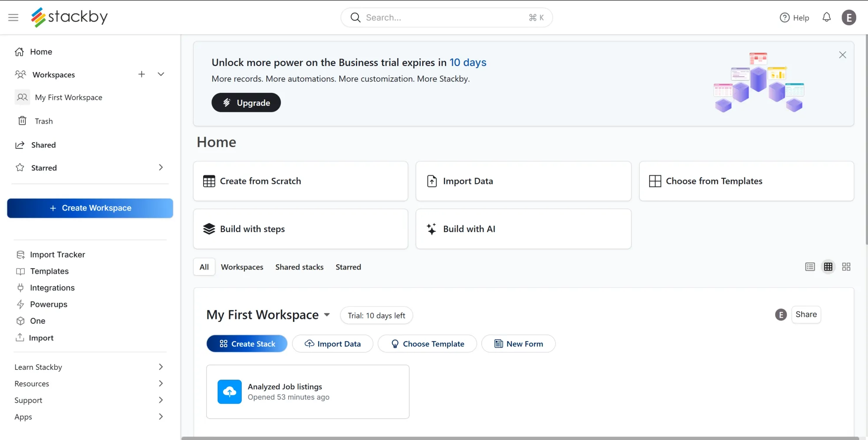Add a workspace with the plus icon
The height and width of the screenshot is (440, 868).
point(141,74)
